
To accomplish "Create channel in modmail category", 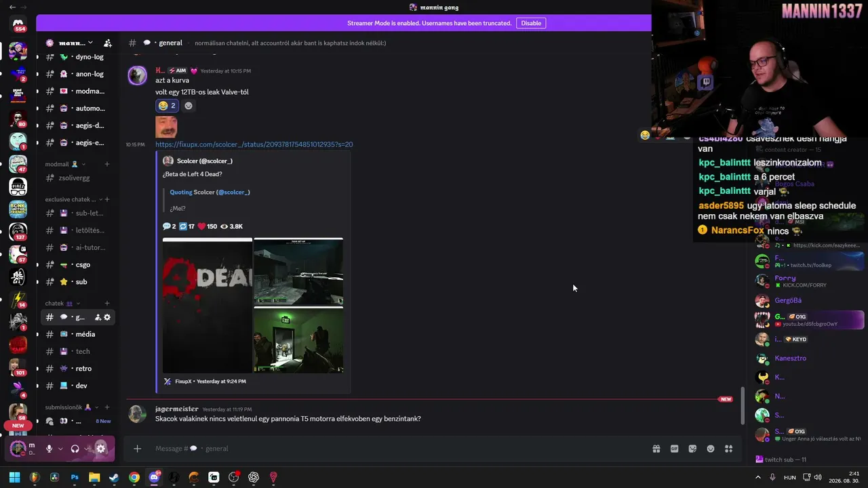I will pyautogui.click(x=107, y=164).
